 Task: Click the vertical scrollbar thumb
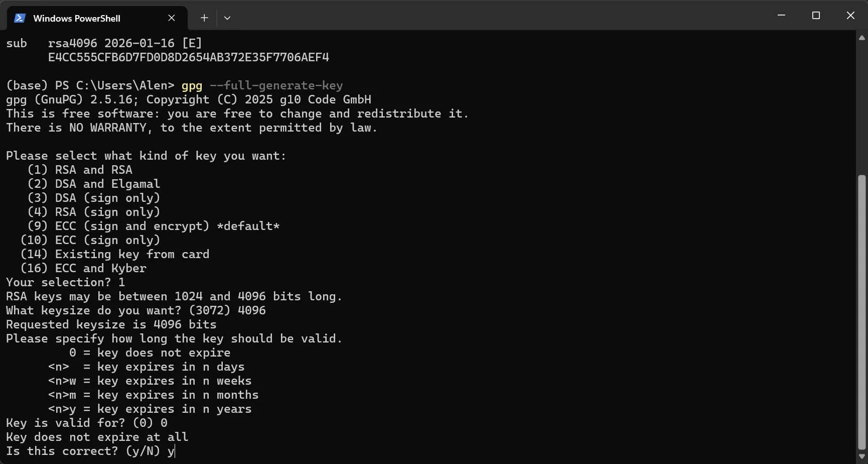click(862, 312)
